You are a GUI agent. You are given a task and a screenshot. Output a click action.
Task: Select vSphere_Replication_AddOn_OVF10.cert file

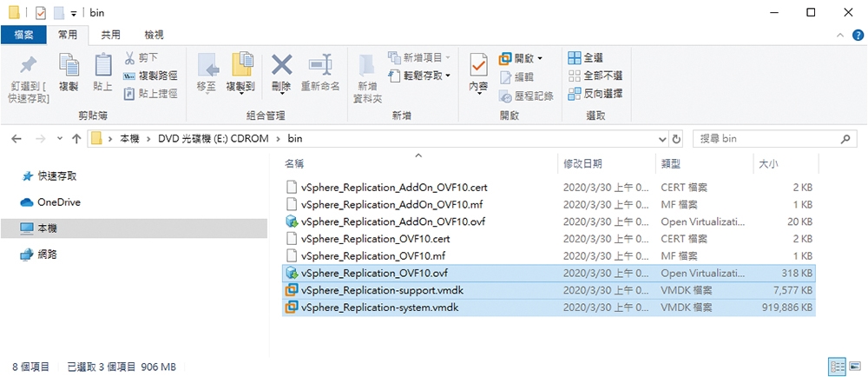tap(549, 187)
